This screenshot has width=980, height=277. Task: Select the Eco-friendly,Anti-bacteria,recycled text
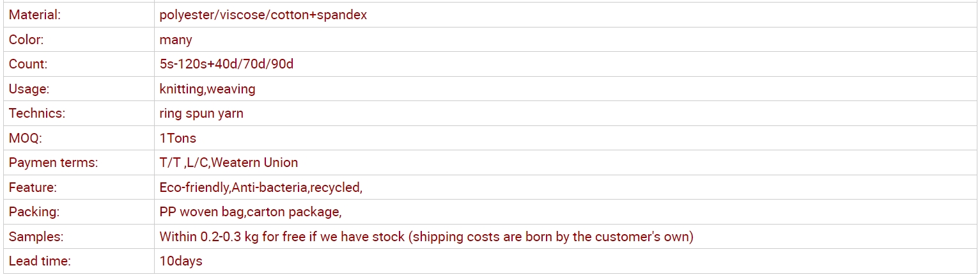coord(261,187)
